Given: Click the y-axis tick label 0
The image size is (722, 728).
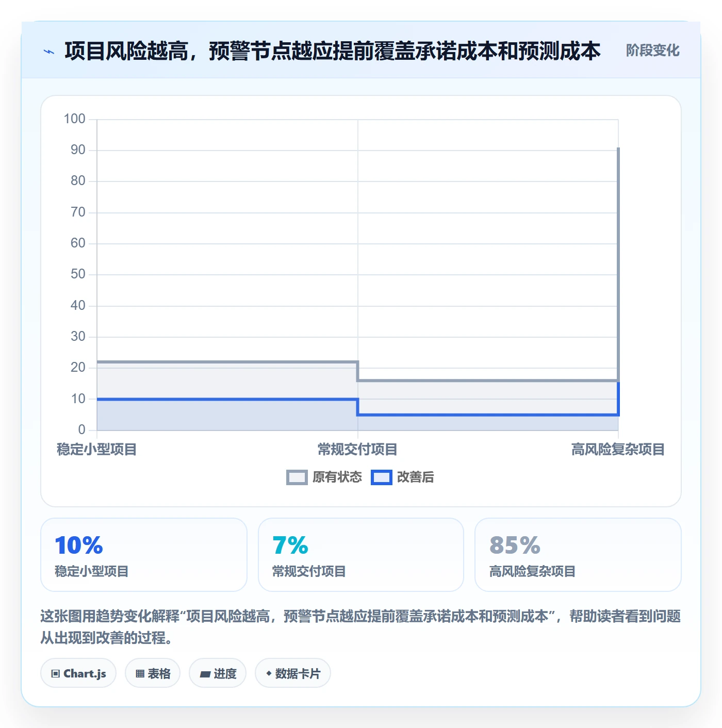Looking at the screenshot, I should tap(81, 430).
